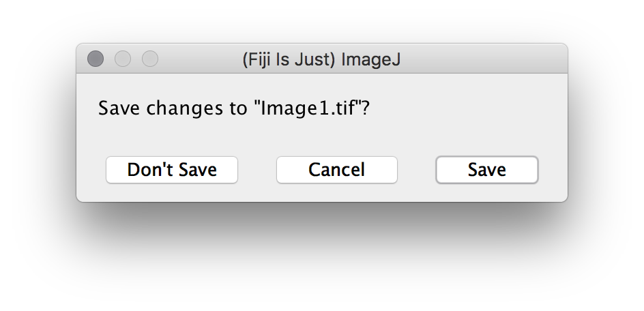
Task: Click the middle minimize dot in the title bar
Action: pos(123,59)
